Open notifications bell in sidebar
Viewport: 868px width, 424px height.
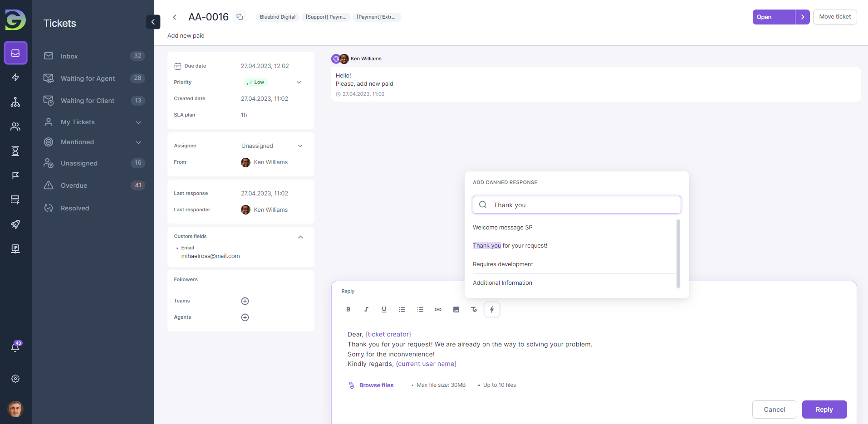coord(15,347)
